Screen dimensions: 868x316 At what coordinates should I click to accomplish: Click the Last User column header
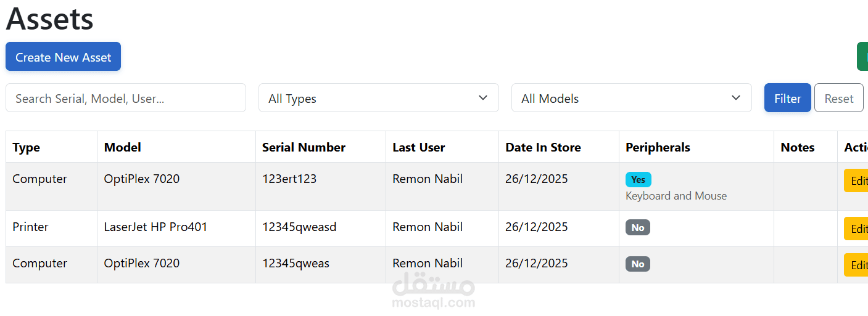click(418, 147)
